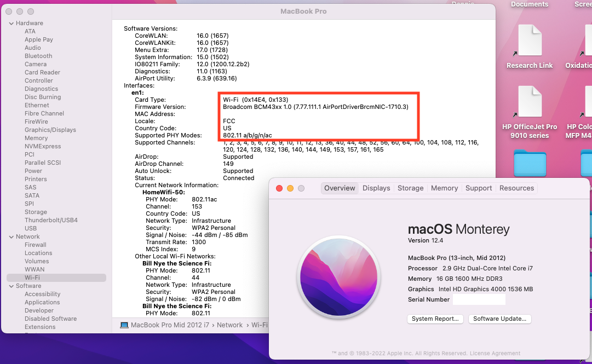Screen dimensions: 592x364
Task: Collapse the Network section in sidebar
Action: [x=12, y=237]
